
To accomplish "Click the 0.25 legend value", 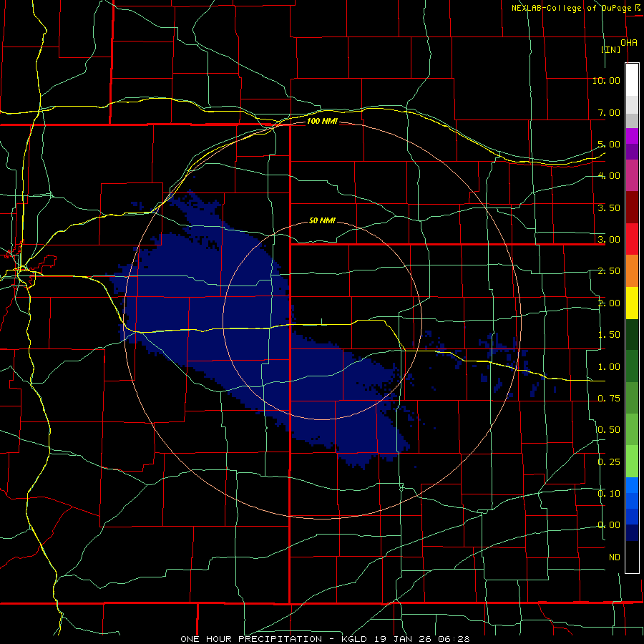I will pos(609,462).
